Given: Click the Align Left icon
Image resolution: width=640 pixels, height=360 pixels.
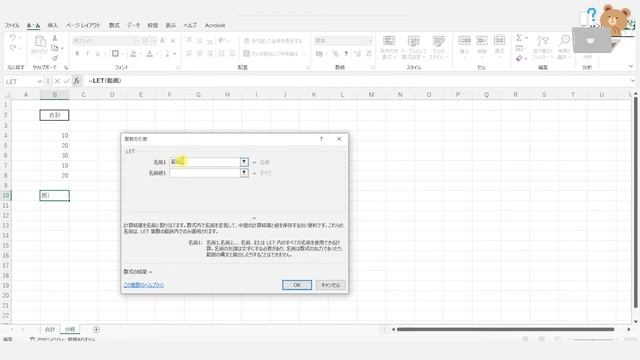Looking at the screenshot, I should click(x=189, y=53).
